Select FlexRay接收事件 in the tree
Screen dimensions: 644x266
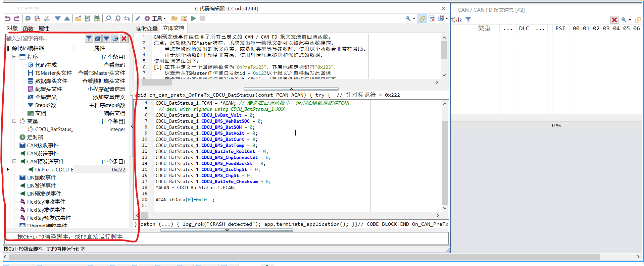pos(46,202)
